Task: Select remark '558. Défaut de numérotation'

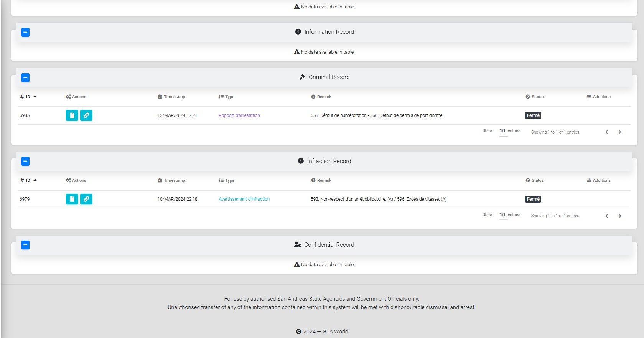Action: coord(339,115)
